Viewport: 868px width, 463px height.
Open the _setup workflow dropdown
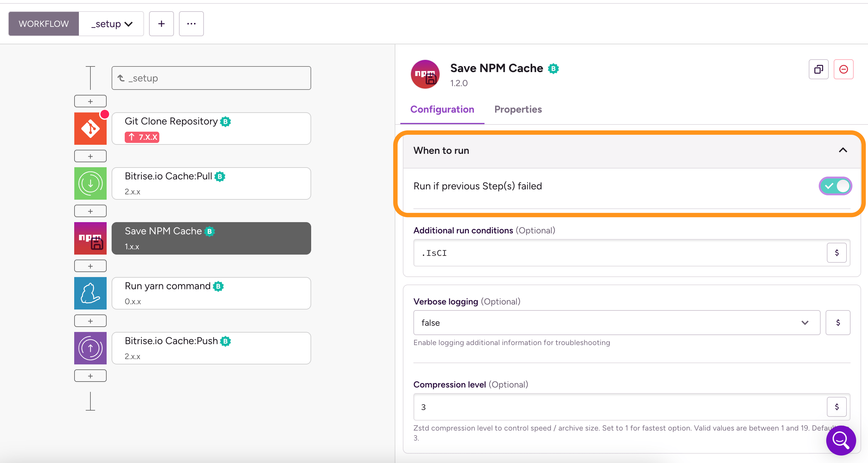pos(112,24)
